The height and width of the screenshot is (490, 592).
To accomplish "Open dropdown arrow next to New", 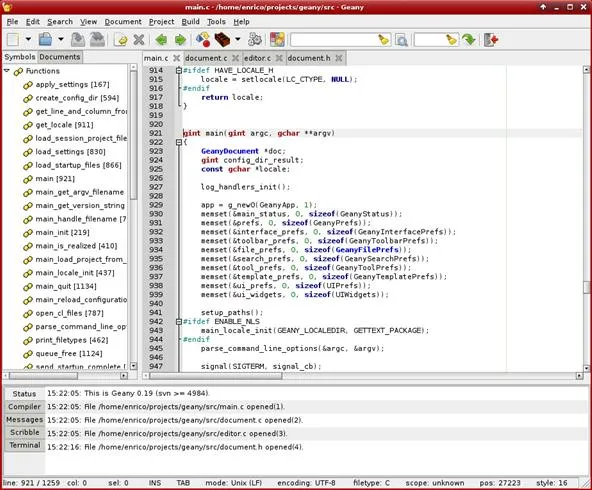I will click(x=28, y=39).
